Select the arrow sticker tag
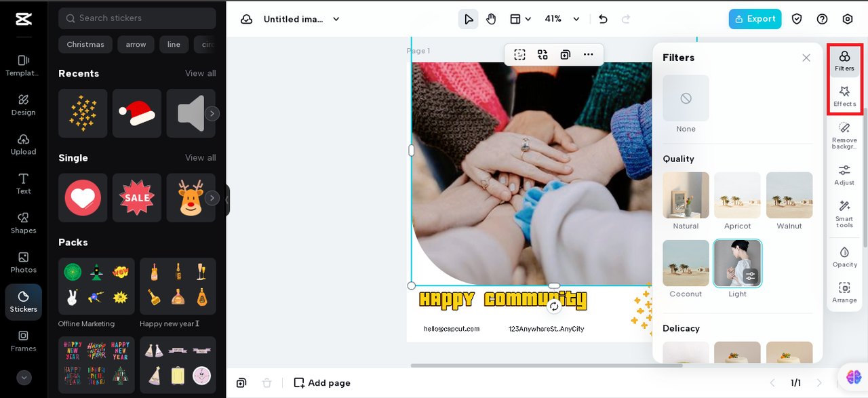The width and height of the screenshot is (868, 398). click(136, 45)
